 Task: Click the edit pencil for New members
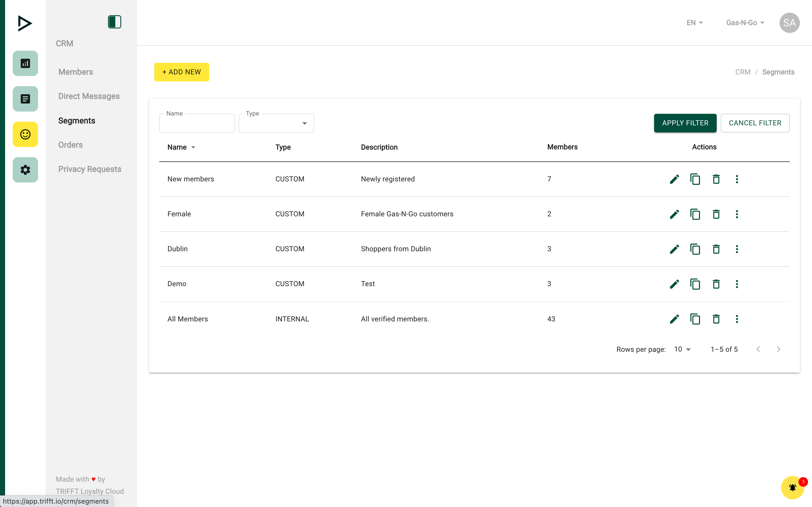(674, 179)
